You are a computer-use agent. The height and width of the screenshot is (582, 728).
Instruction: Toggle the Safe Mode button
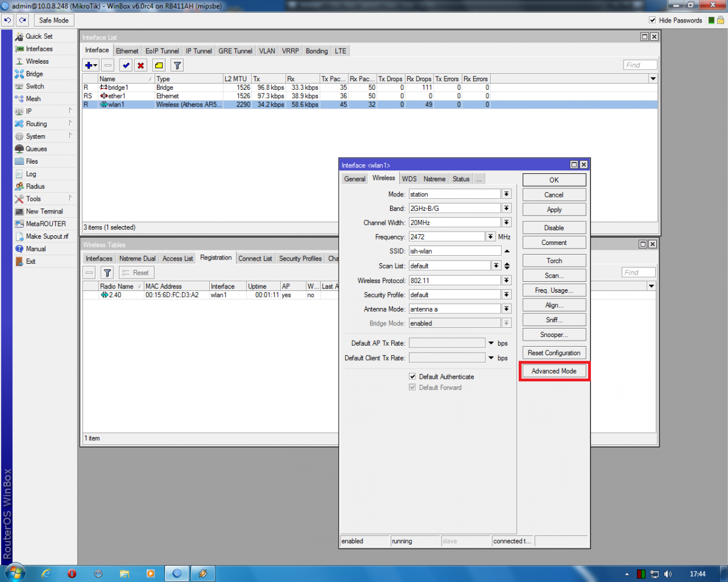point(53,20)
